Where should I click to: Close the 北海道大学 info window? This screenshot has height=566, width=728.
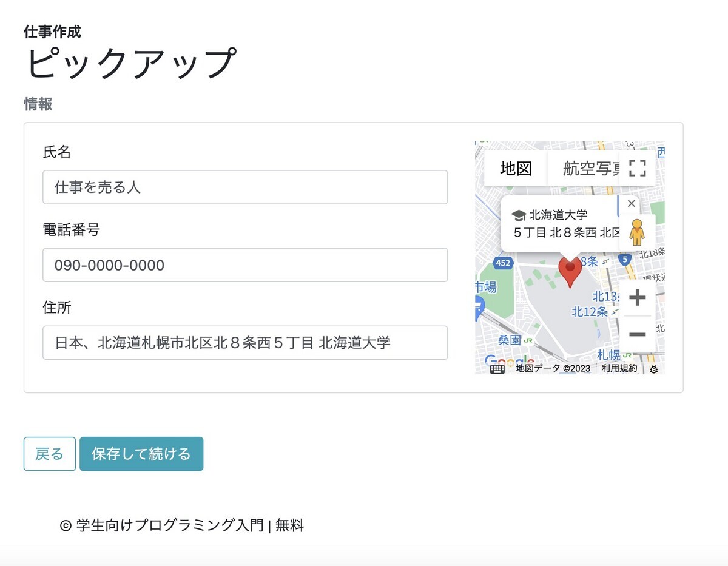(x=631, y=204)
